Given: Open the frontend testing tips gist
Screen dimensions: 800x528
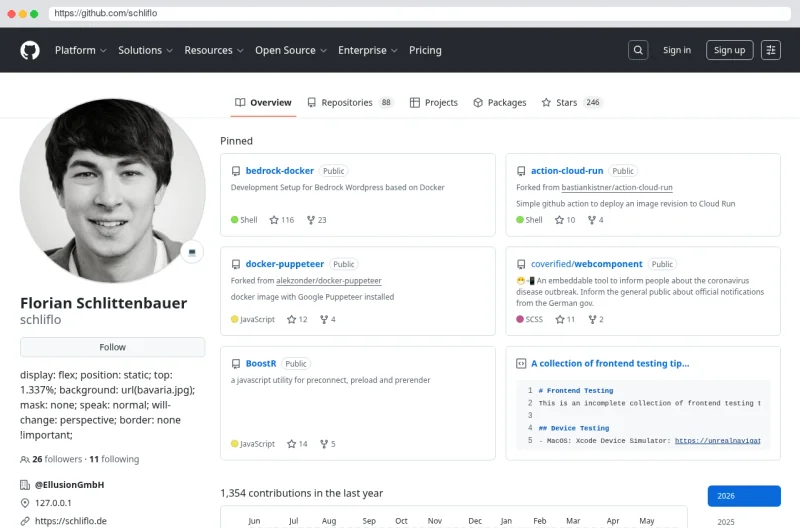Looking at the screenshot, I should 610,364.
